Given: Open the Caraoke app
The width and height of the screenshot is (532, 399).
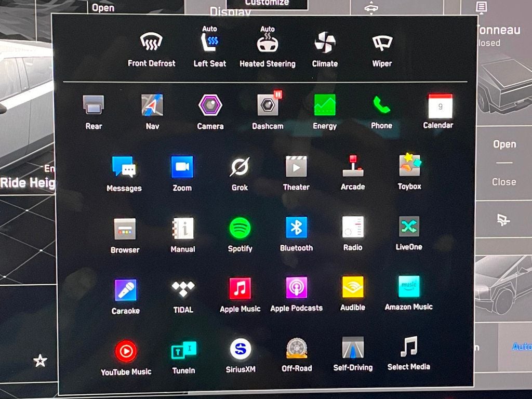Looking at the screenshot, I should (126, 297).
